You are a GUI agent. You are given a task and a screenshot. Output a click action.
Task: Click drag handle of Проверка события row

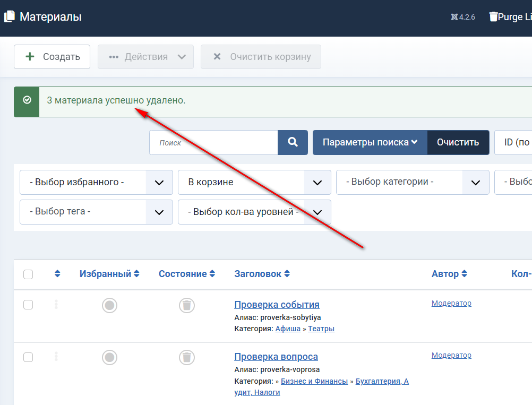pyautogui.click(x=56, y=305)
